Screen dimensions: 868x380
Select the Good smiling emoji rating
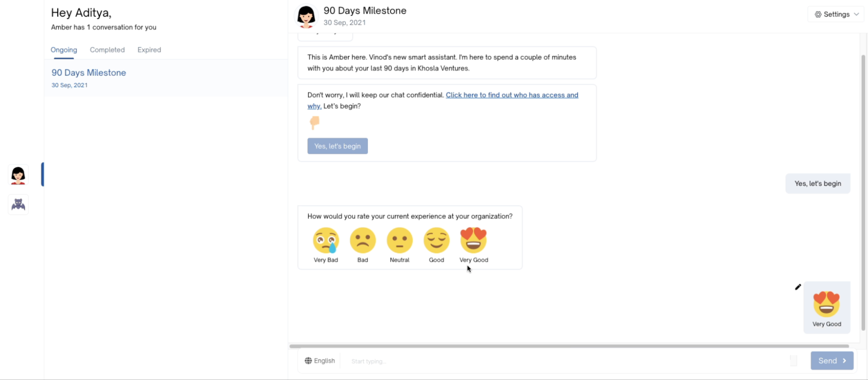click(x=436, y=241)
